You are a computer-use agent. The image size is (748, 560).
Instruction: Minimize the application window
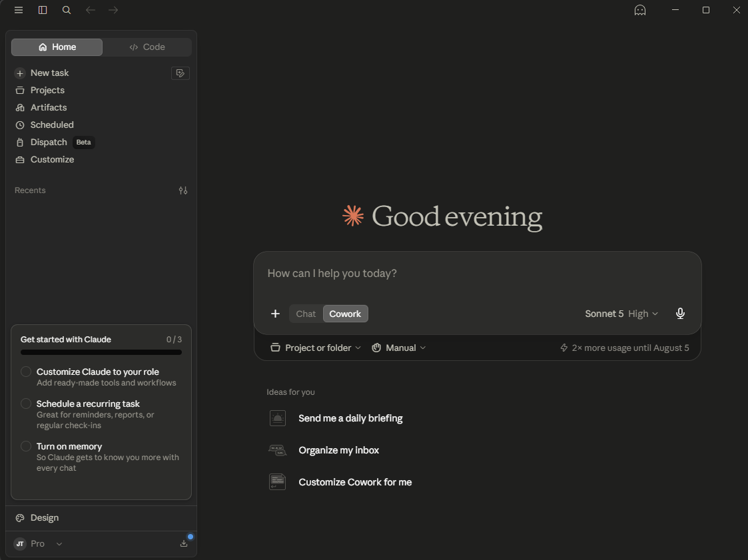[675, 10]
